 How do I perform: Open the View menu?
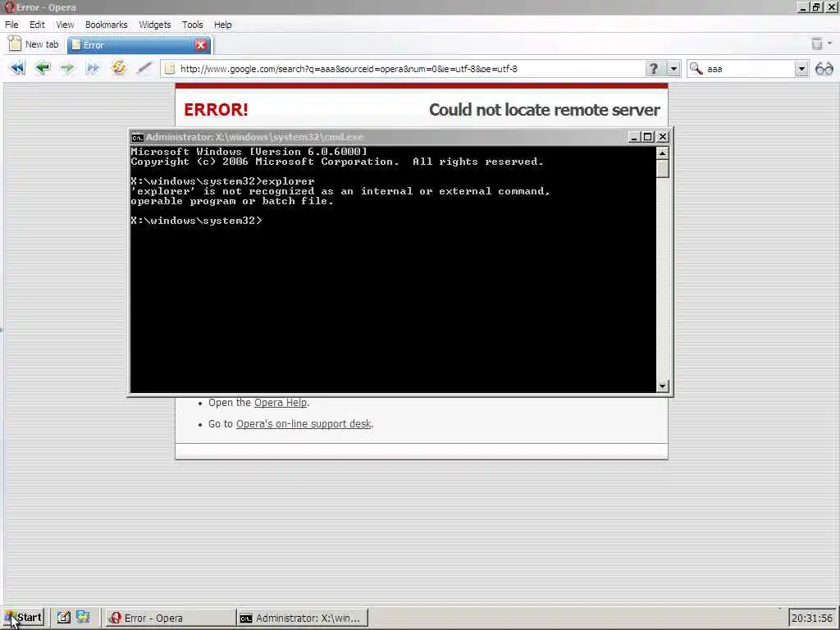pyautogui.click(x=65, y=25)
